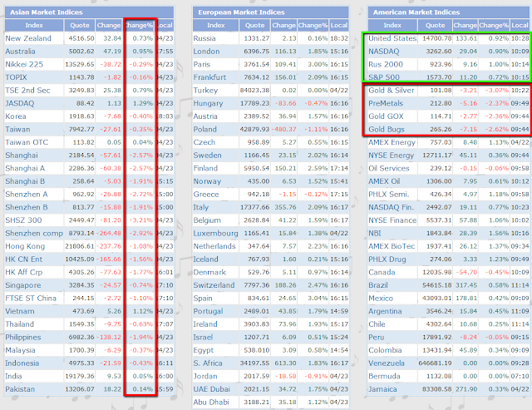The image size is (532, 410).
Task: Click United States quote 14700.78
Action: [x=437, y=38]
